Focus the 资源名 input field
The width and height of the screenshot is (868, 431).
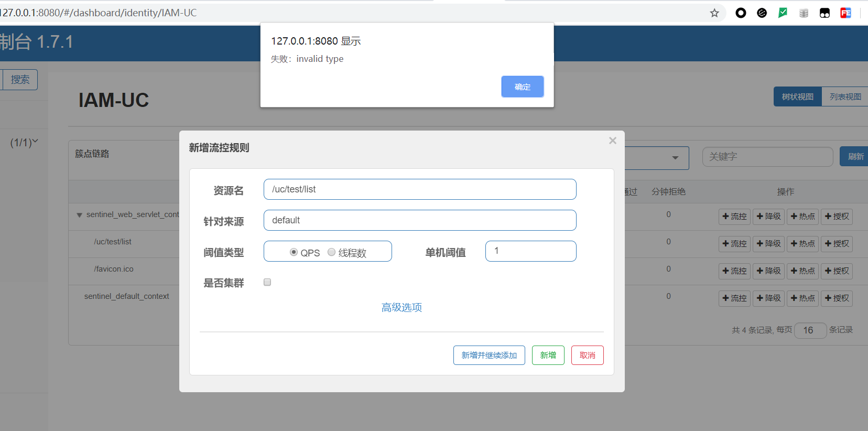click(x=420, y=189)
